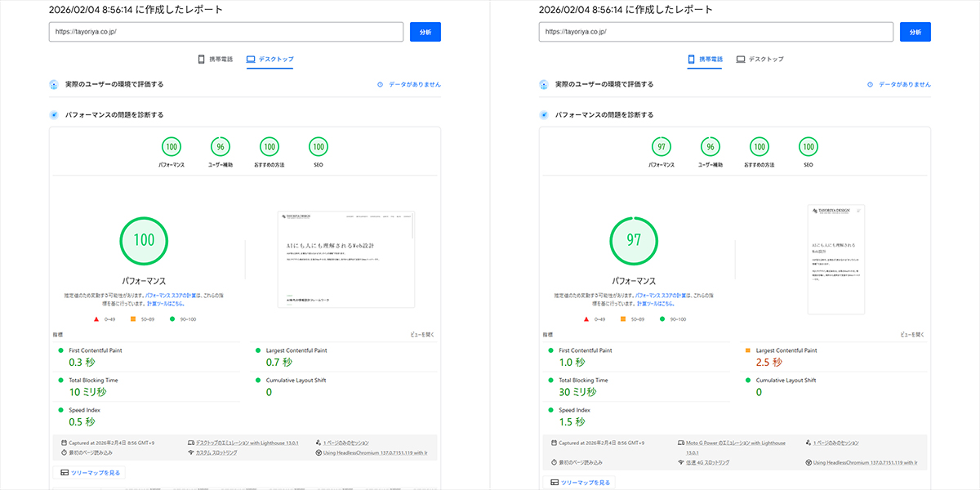Click the monitor icon on the デスクトップ tab

pos(251,59)
